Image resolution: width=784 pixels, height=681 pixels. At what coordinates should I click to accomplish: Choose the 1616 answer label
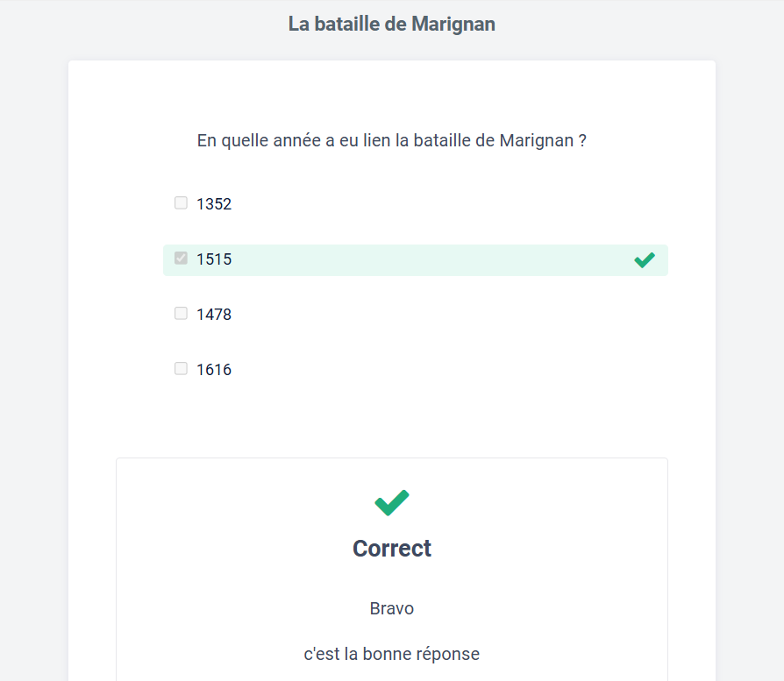tap(214, 370)
